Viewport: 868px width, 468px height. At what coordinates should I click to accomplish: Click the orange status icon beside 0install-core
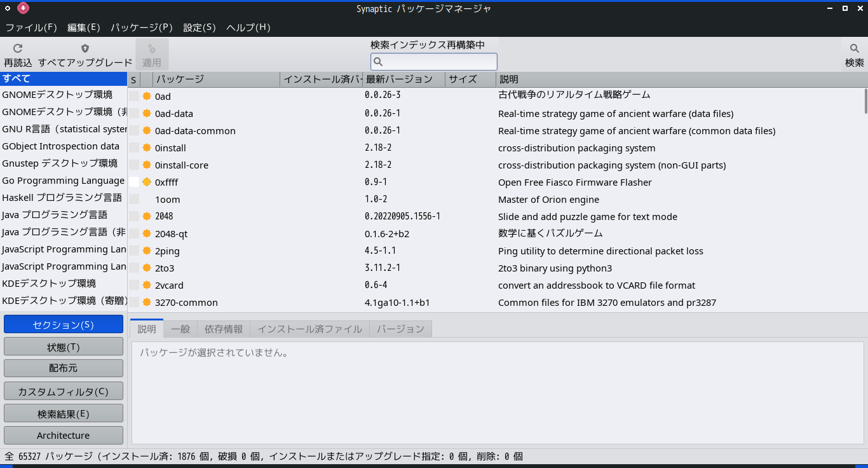pos(147,165)
